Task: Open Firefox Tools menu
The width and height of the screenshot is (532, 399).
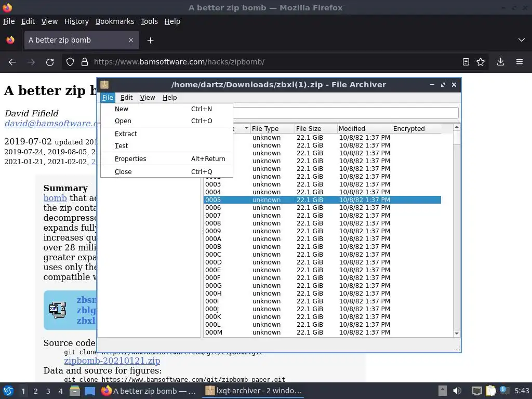Action: pyautogui.click(x=149, y=21)
